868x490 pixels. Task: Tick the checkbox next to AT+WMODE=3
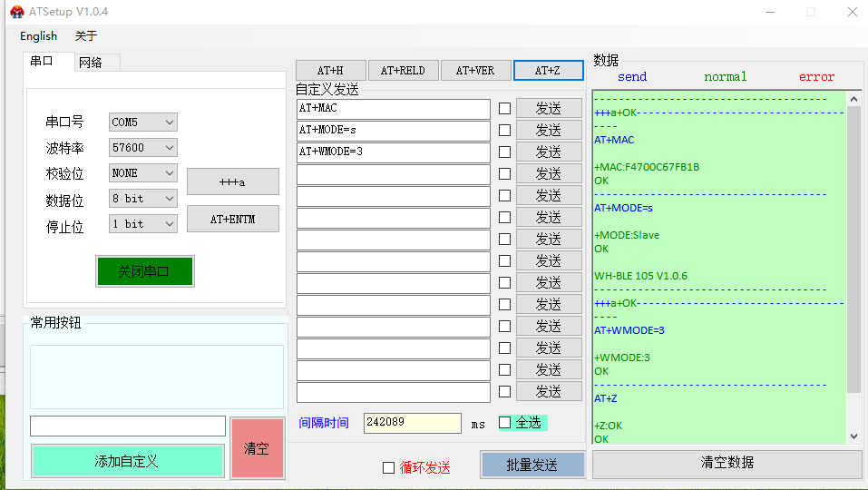(x=504, y=152)
